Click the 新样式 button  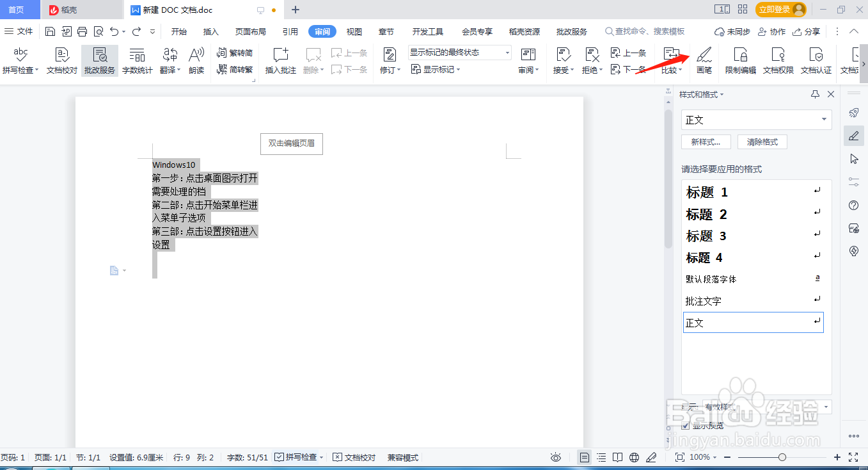[706, 142]
